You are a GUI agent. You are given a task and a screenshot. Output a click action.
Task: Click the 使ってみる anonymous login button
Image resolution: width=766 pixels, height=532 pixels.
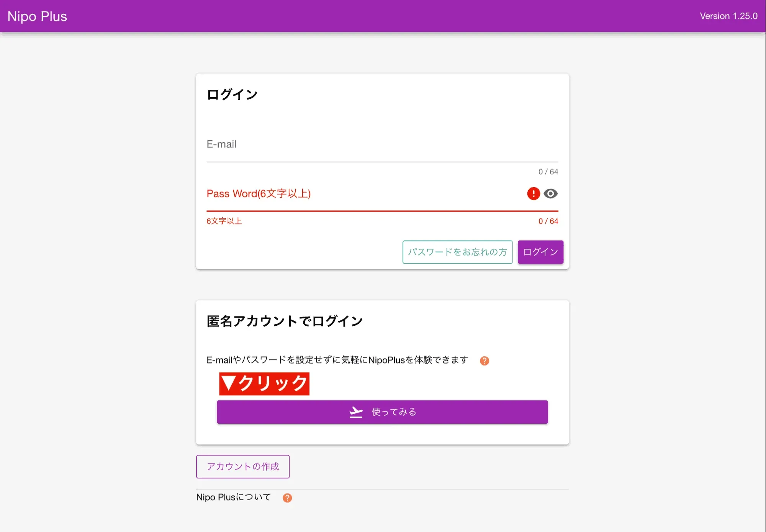382,412
